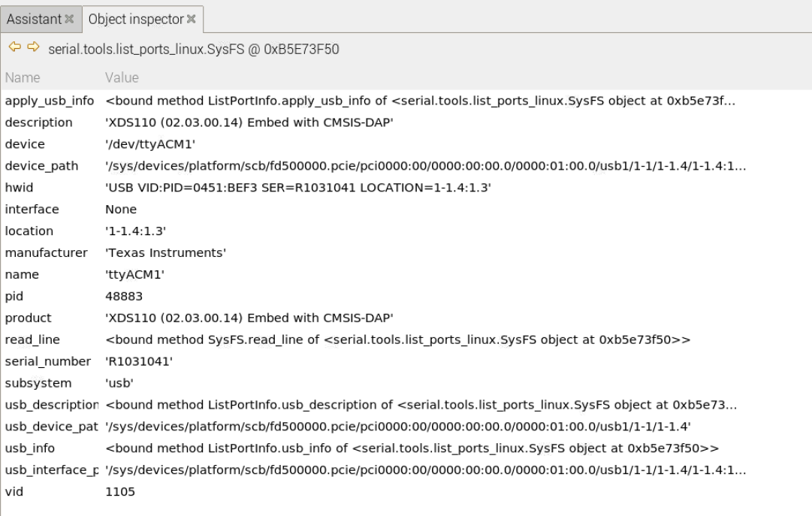Click the Name column header
812x516 pixels.
pos(23,77)
